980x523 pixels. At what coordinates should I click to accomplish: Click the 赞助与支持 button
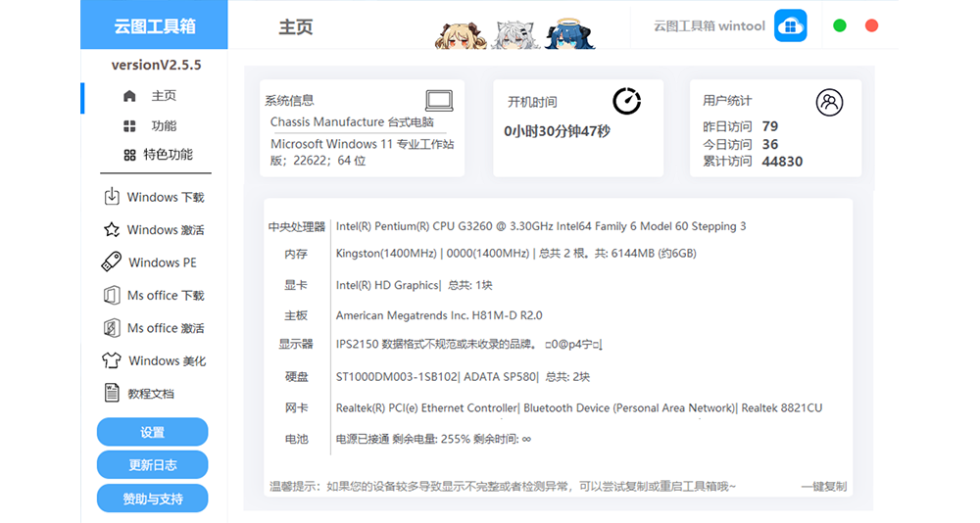tap(153, 499)
